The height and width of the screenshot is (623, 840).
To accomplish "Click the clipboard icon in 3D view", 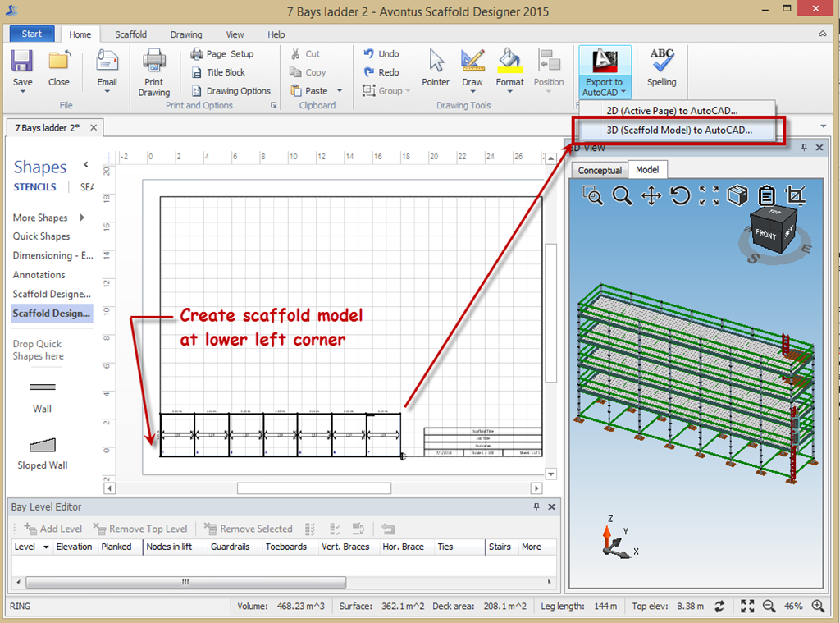I will tap(767, 195).
